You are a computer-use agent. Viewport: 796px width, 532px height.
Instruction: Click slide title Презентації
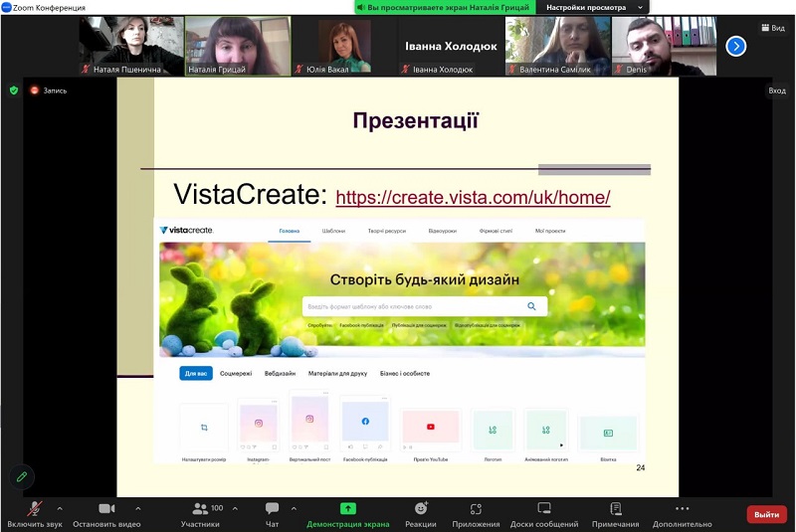pyautogui.click(x=416, y=121)
